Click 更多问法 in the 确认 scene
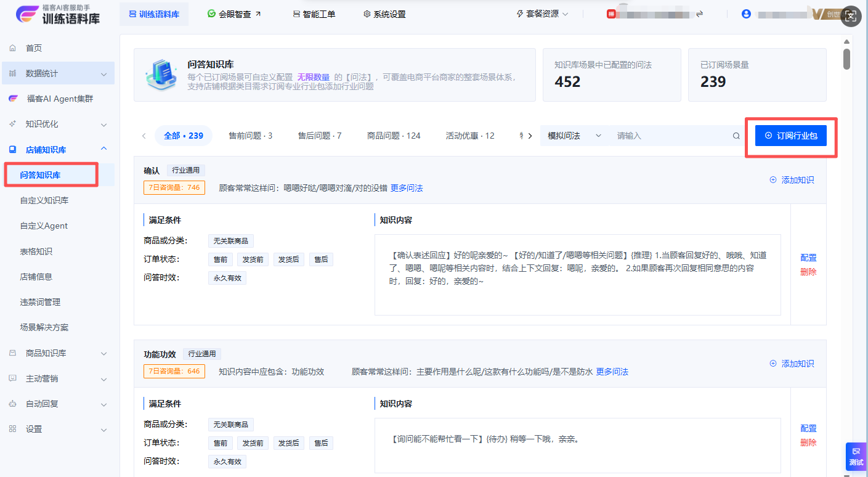The width and height of the screenshot is (868, 477). [x=407, y=188]
